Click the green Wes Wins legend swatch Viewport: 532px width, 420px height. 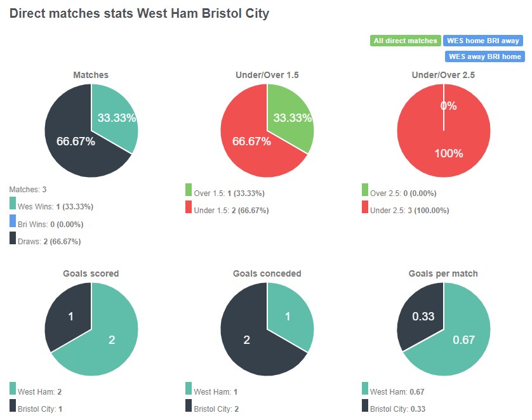(11, 204)
